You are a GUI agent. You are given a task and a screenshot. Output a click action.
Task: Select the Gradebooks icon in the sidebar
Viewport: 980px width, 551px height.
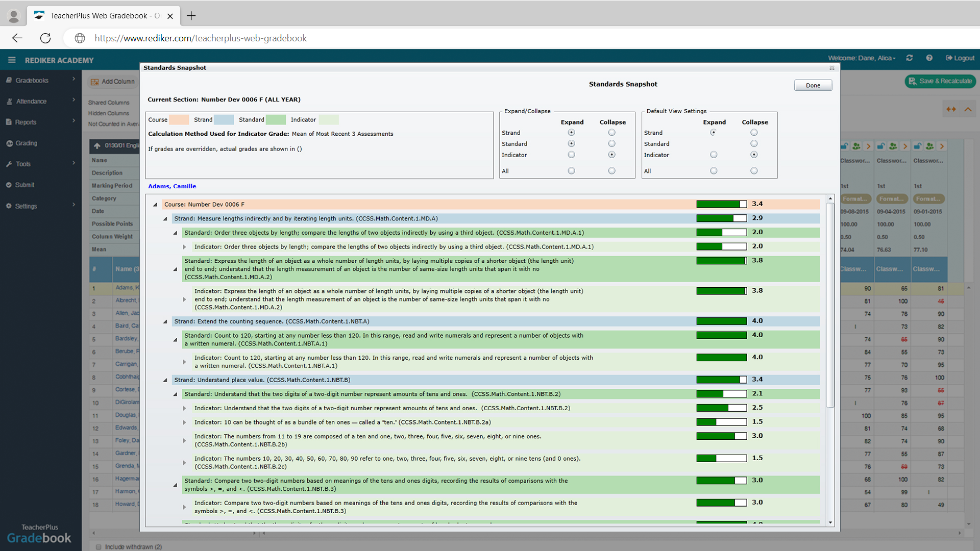pyautogui.click(x=9, y=80)
